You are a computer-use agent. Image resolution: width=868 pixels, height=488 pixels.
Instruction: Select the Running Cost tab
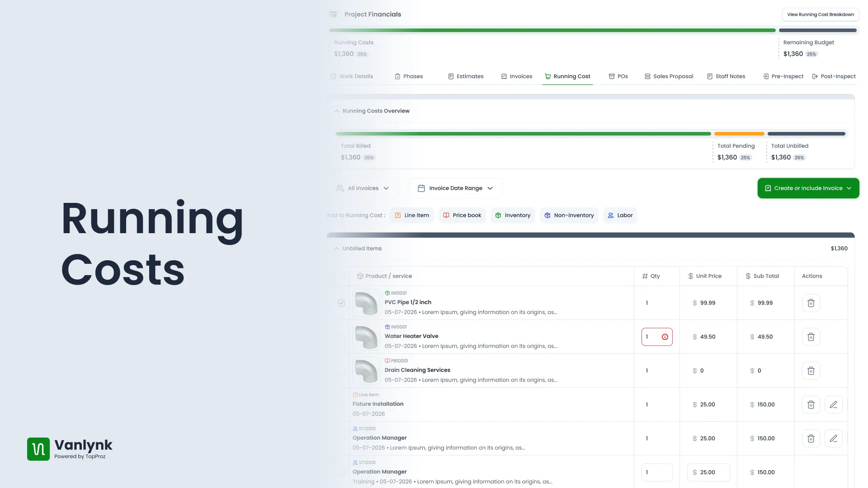567,76
